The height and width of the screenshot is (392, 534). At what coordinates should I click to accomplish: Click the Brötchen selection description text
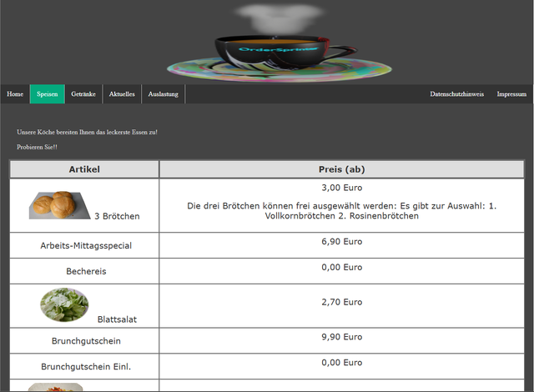coord(341,210)
